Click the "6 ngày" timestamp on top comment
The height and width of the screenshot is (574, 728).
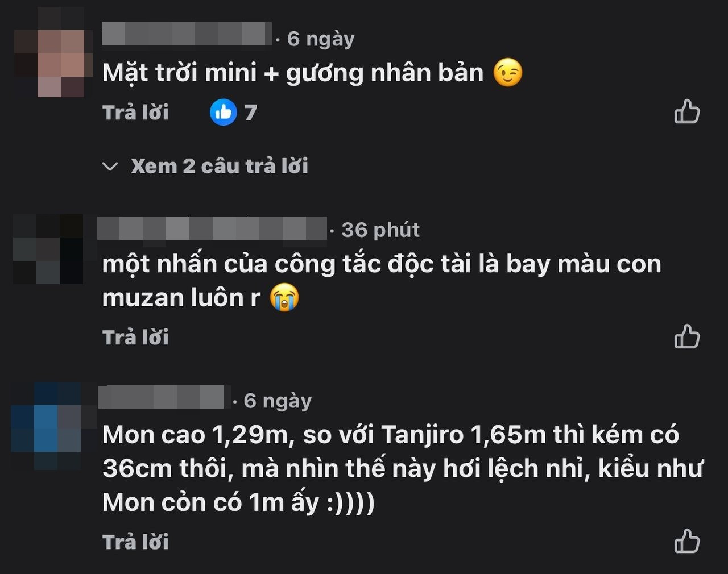(x=321, y=39)
